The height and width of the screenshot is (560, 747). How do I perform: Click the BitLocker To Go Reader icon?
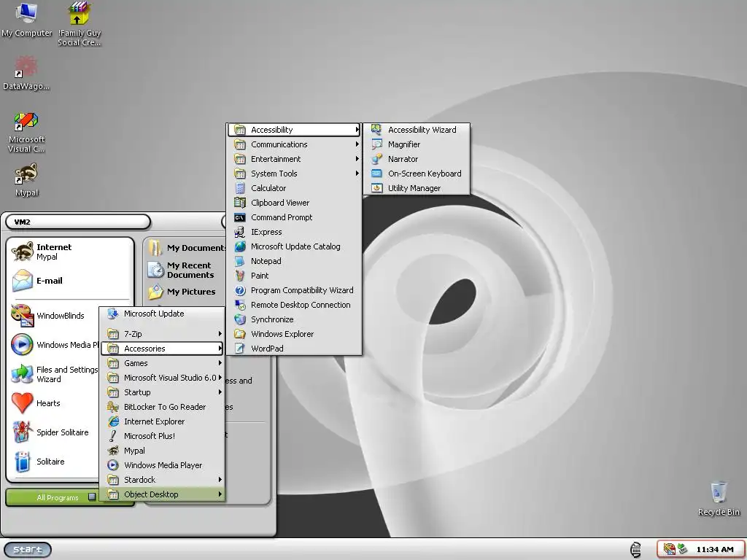(x=113, y=407)
